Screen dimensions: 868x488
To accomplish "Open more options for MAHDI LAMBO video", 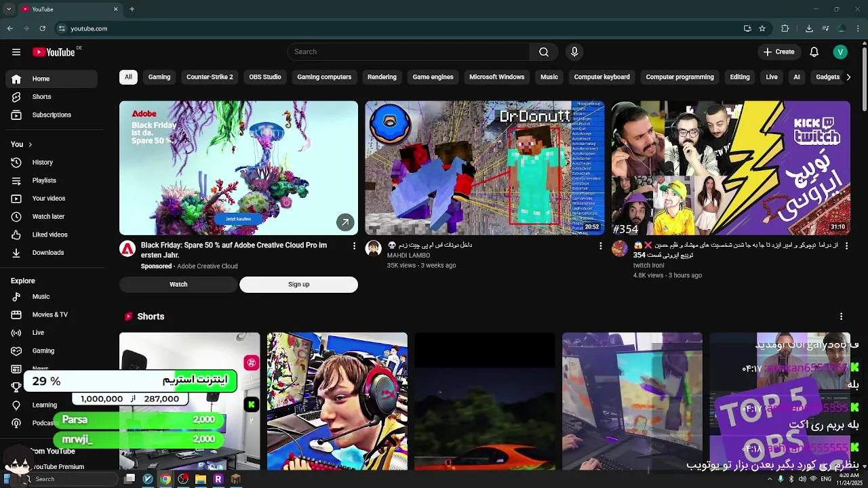I will (x=600, y=246).
